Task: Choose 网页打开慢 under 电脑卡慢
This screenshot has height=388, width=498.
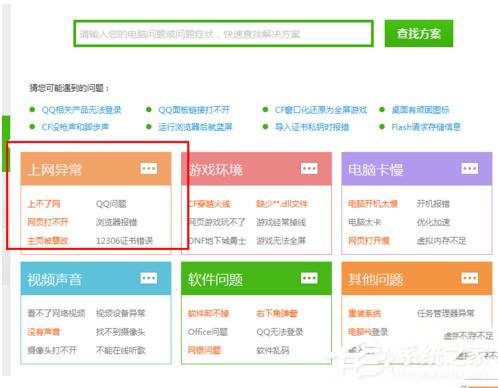Action: coord(369,240)
